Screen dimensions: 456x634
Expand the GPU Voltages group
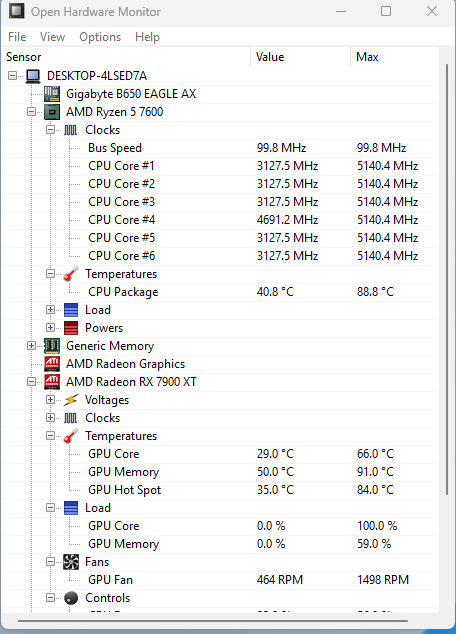pyautogui.click(x=50, y=399)
